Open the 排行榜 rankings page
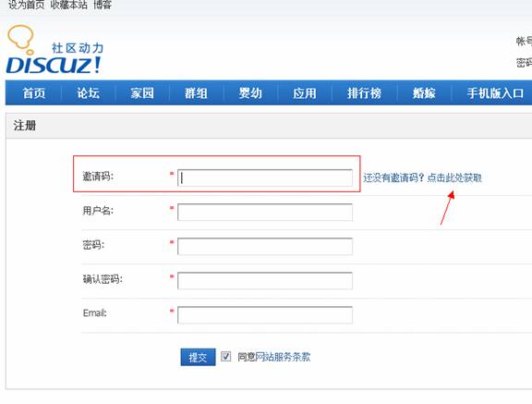This screenshot has width=532, height=404. click(364, 93)
